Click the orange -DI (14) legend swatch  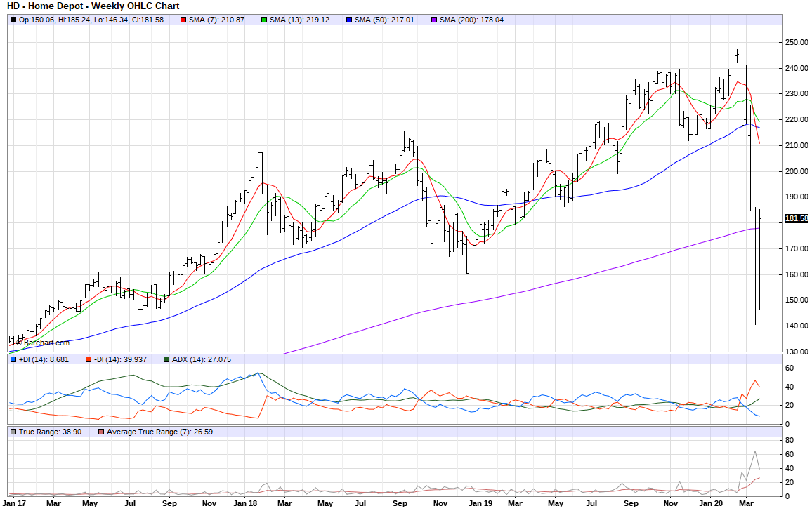(x=89, y=359)
